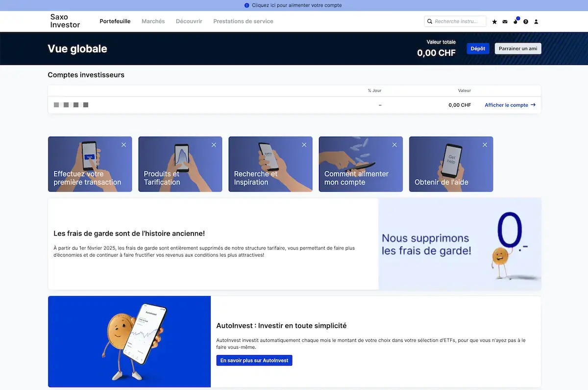Open the favorites star icon

494,22
